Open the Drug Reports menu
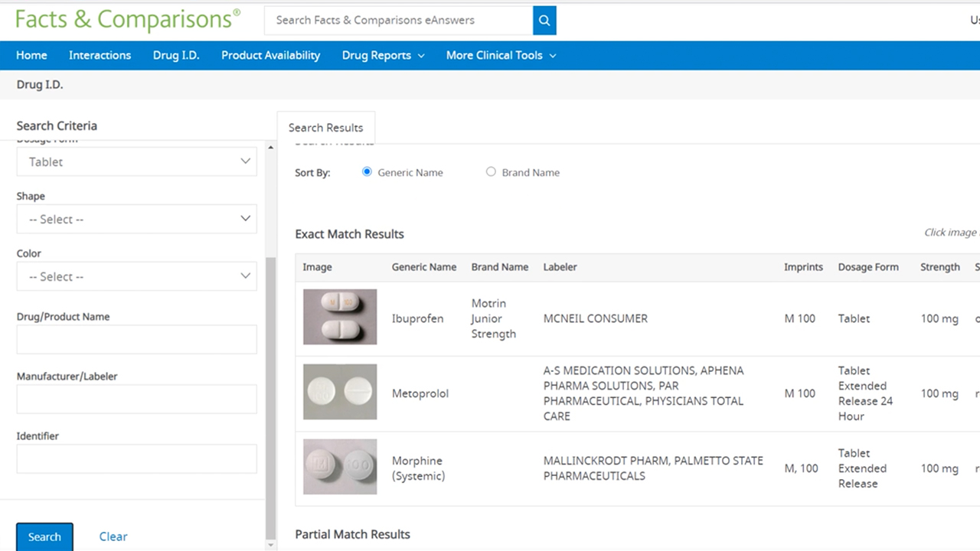Image resolution: width=980 pixels, height=551 pixels. [x=383, y=55]
